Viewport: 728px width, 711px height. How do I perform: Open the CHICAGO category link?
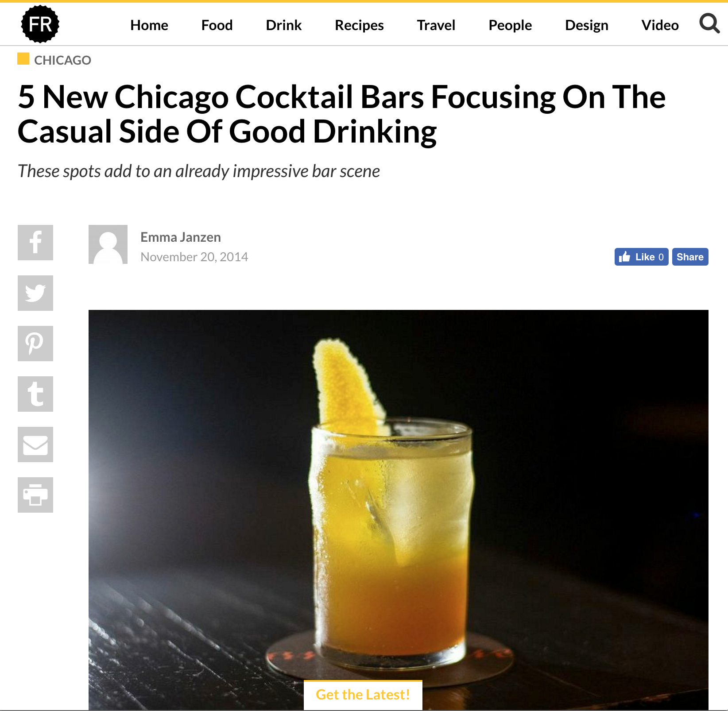pyautogui.click(x=62, y=60)
